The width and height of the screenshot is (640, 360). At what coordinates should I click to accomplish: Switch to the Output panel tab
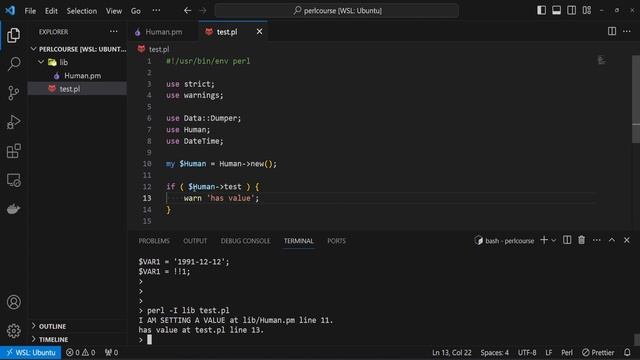pos(195,241)
